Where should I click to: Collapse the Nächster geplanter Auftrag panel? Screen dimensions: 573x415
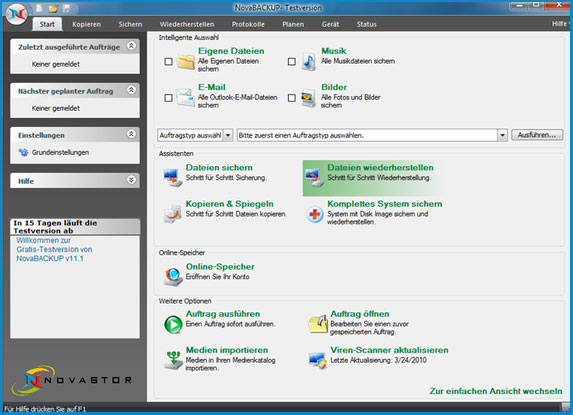click(x=131, y=90)
